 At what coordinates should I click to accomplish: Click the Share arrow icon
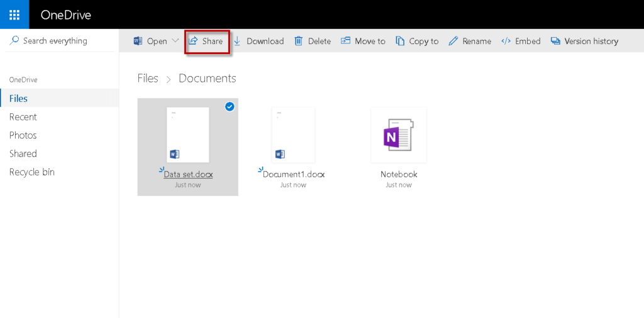193,41
